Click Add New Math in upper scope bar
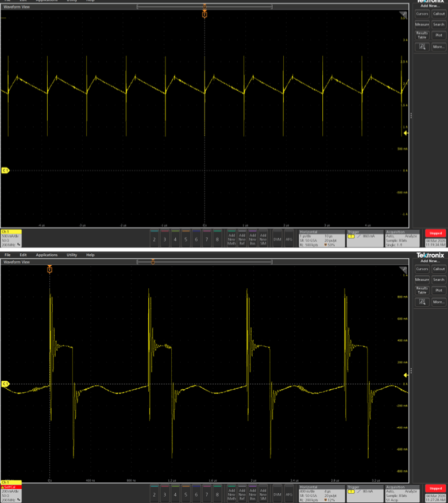This screenshot has width=448, height=503. pyautogui.click(x=231, y=238)
